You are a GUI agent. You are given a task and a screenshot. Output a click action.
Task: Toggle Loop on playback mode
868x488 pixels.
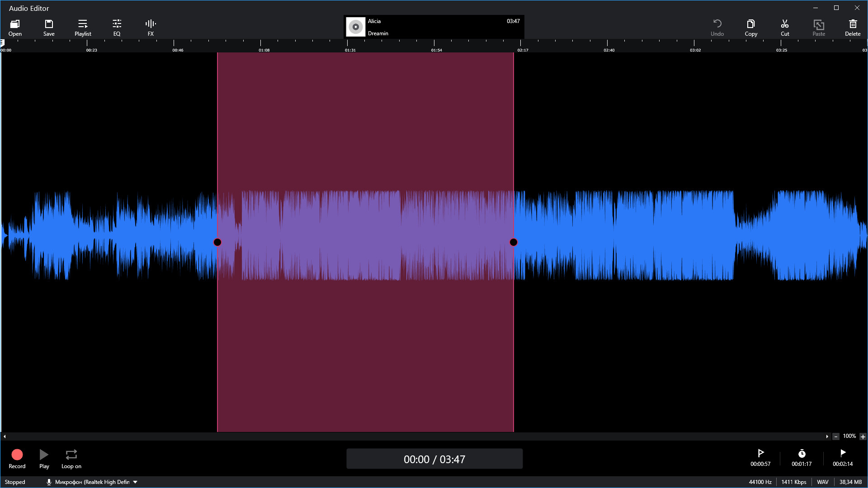(71, 458)
